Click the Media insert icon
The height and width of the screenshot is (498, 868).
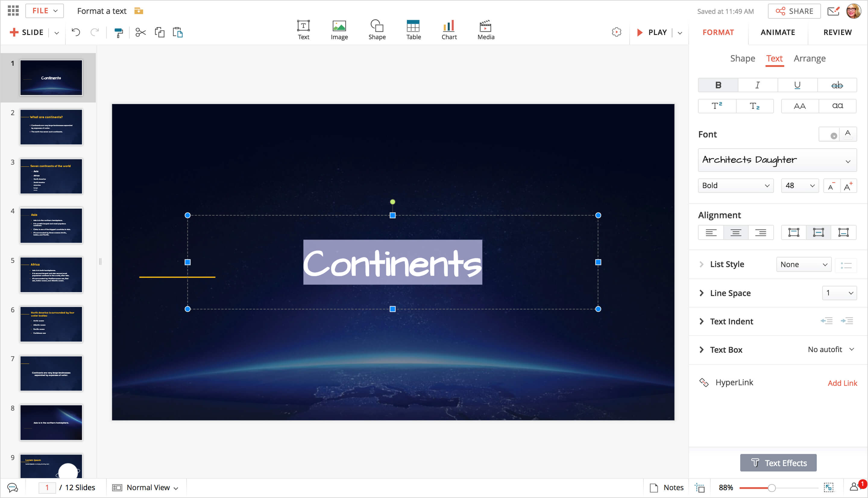[486, 30]
